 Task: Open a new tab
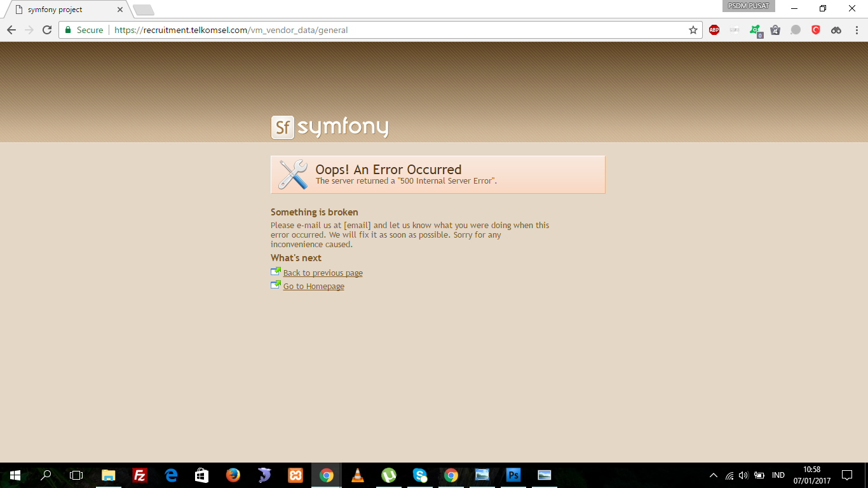point(144,10)
